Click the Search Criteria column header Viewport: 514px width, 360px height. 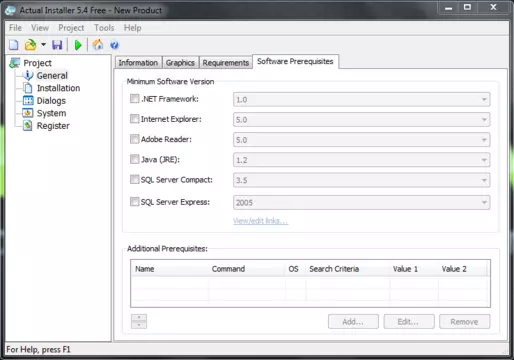[x=334, y=269]
